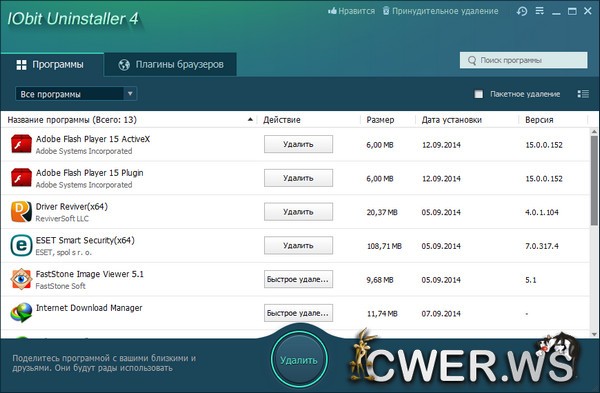The height and width of the screenshot is (393, 600).
Task: Click Быстрое удаление for Internet Download Manager
Action: coord(298,313)
